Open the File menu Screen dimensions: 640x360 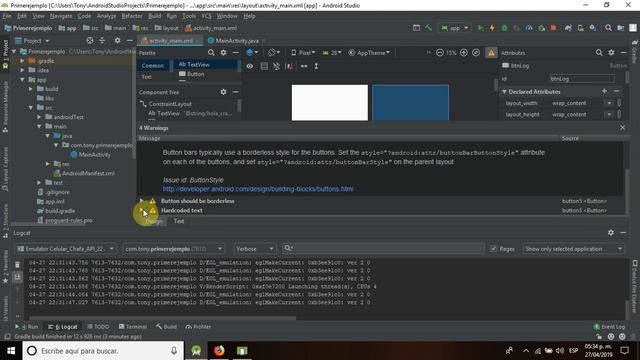(x=7, y=16)
